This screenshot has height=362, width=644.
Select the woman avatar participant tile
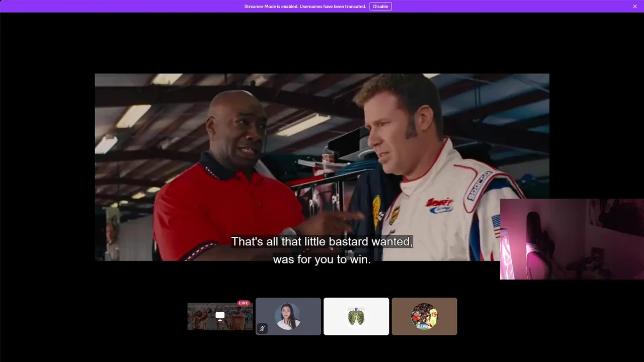[x=288, y=316]
